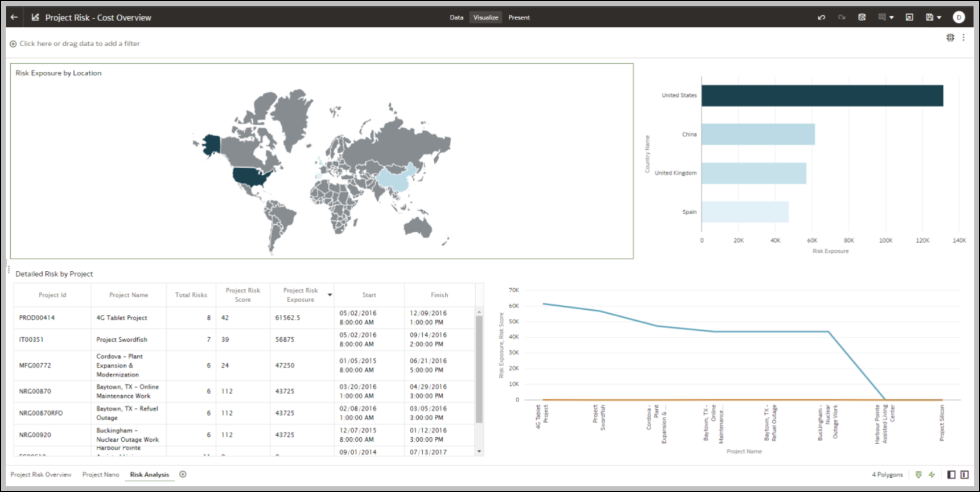
Task: Click the table scroll down arrow
Action: [479, 452]
